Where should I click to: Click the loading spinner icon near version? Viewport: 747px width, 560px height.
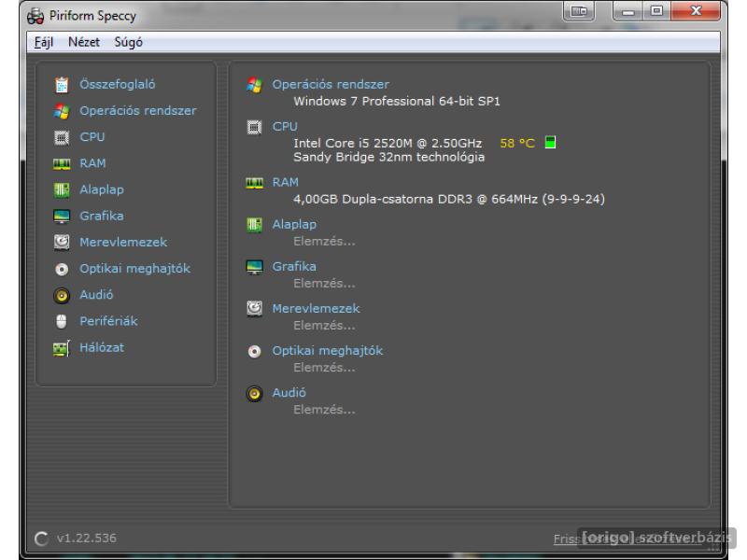point(41,539)
